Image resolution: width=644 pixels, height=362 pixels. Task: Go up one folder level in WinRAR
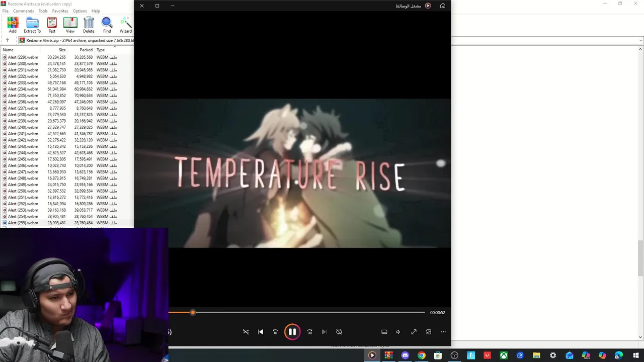(x=7, y=40)
